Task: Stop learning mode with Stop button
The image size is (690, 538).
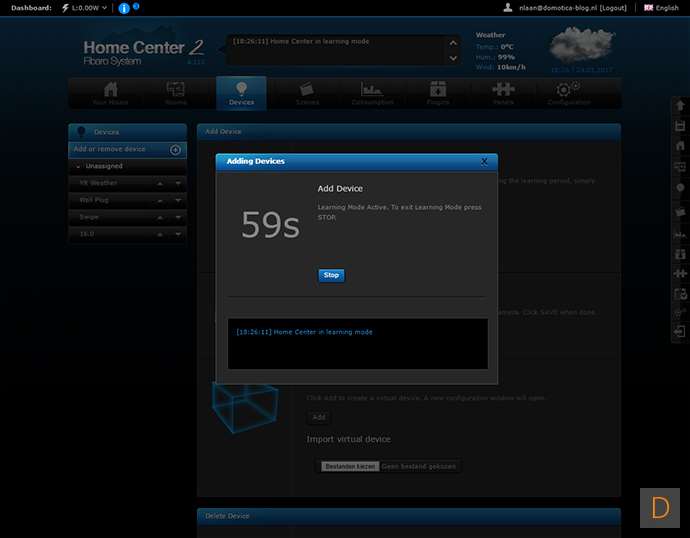Action: point(331,275)
